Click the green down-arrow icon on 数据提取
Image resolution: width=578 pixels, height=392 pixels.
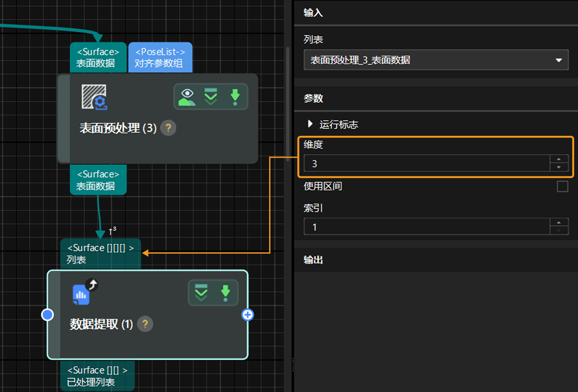click(x=225, y=293)
